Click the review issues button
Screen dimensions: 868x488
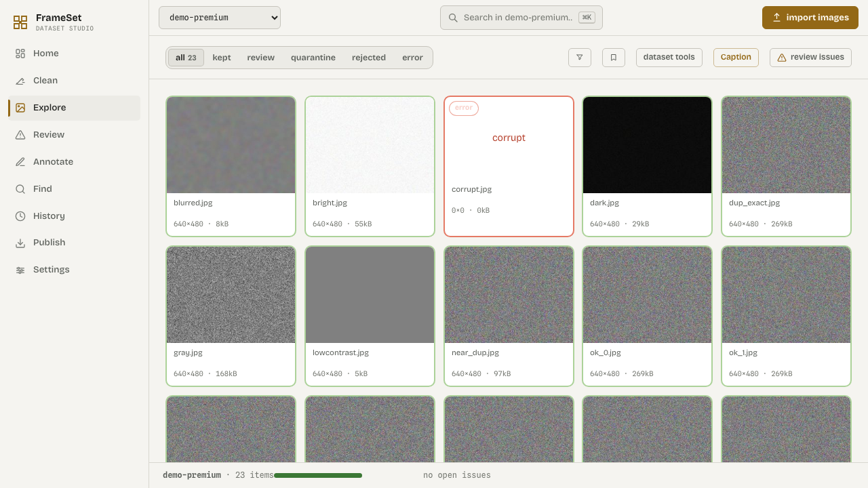(x=810, y=58)
